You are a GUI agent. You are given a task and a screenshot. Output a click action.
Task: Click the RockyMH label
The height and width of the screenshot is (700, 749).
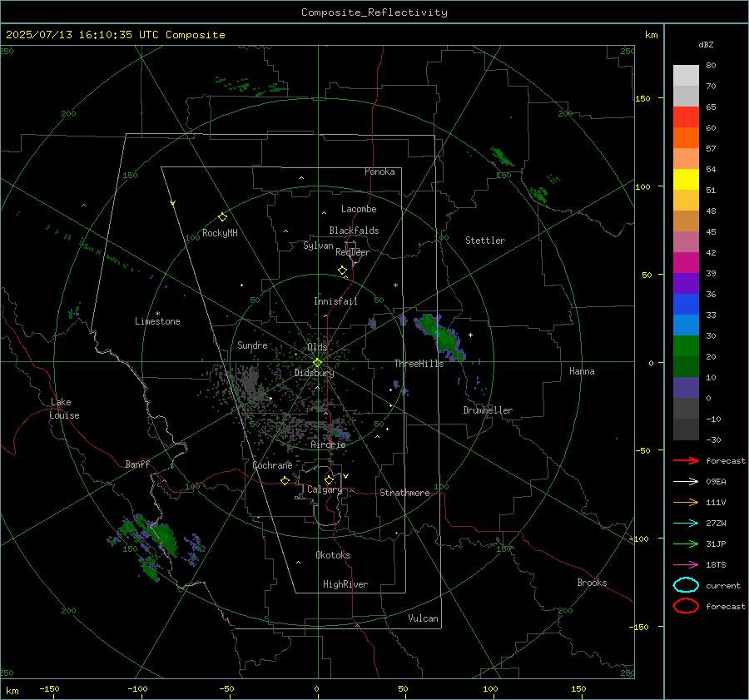[220, 233]
